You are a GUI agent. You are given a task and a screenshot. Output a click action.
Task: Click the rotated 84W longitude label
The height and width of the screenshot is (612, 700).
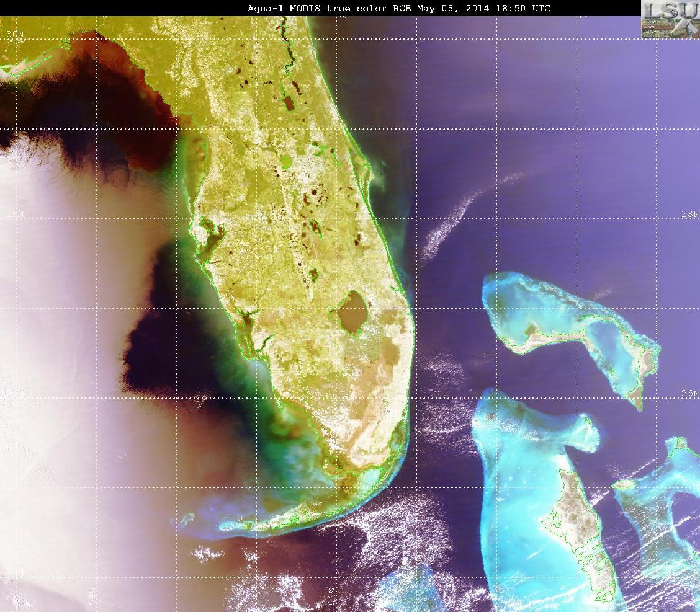(x=92, y=595)
